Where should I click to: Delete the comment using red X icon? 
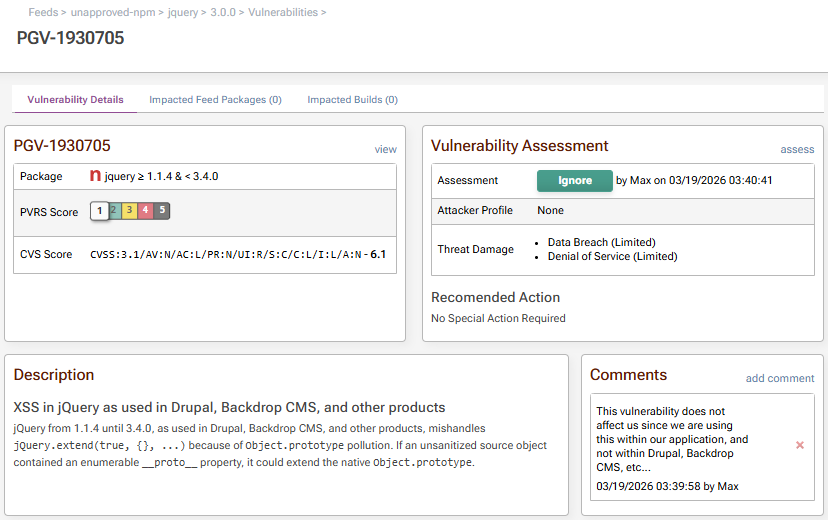799,445
